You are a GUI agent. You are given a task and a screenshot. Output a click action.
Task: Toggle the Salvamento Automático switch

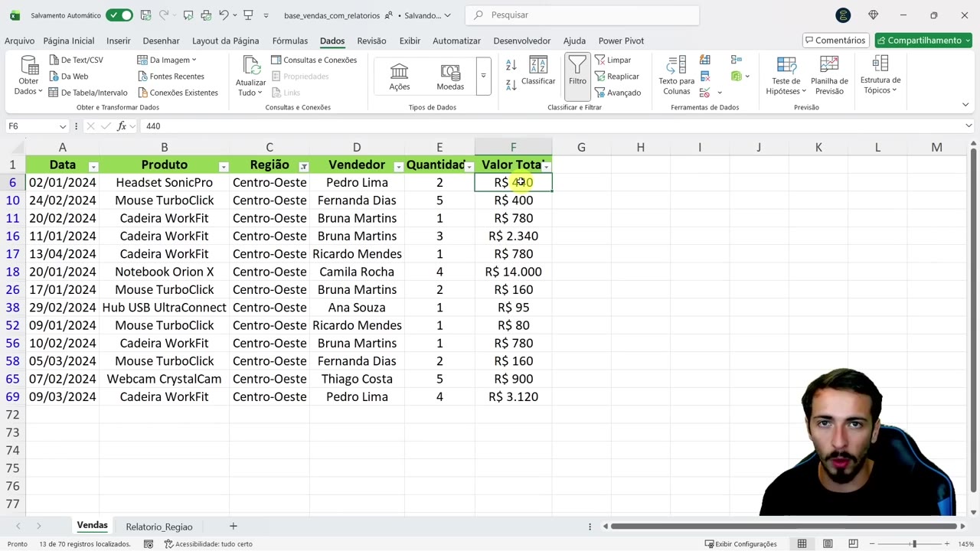[119, 15]
